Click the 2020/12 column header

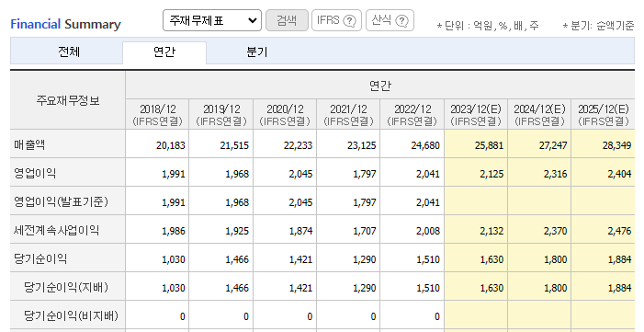click(x=285, y=115)
